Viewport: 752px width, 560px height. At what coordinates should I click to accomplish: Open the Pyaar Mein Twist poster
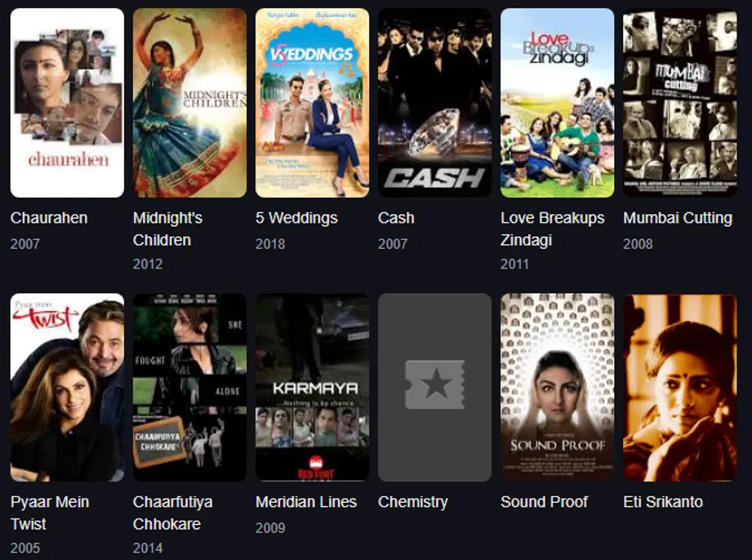pyautogui.click(x=67, y=388)
